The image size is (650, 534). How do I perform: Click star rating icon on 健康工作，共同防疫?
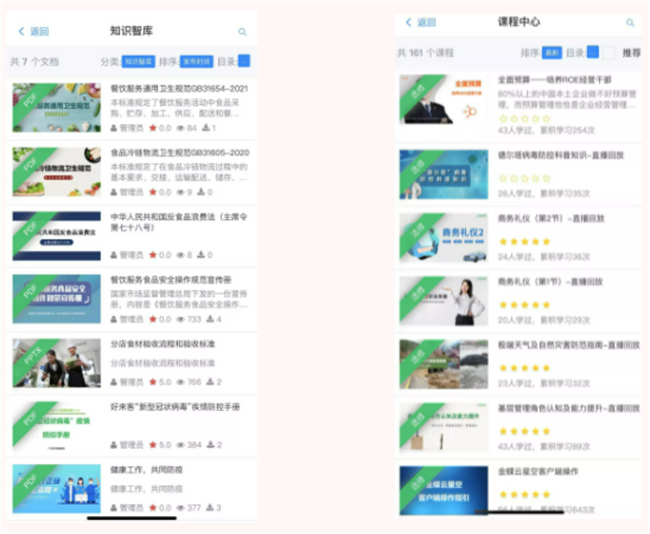click(152, 508)
